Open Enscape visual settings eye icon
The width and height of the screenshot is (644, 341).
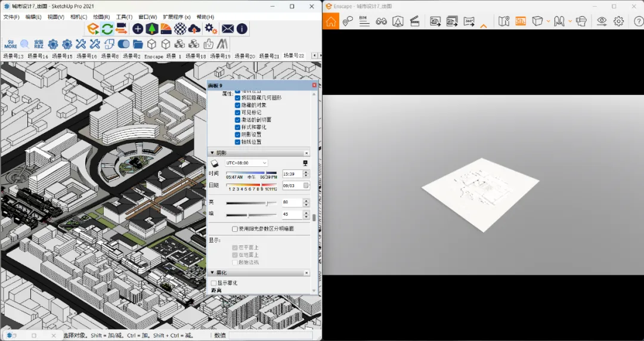point(602,21)
